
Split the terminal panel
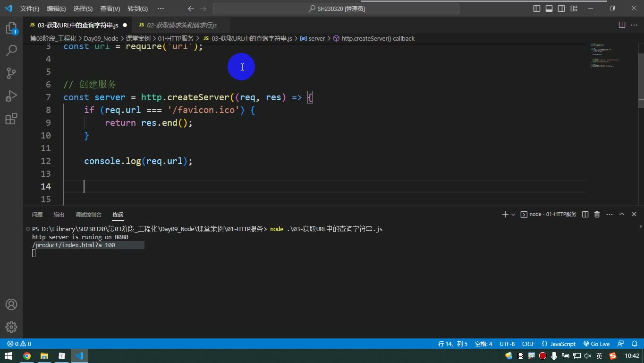click(x=585, y=214)
